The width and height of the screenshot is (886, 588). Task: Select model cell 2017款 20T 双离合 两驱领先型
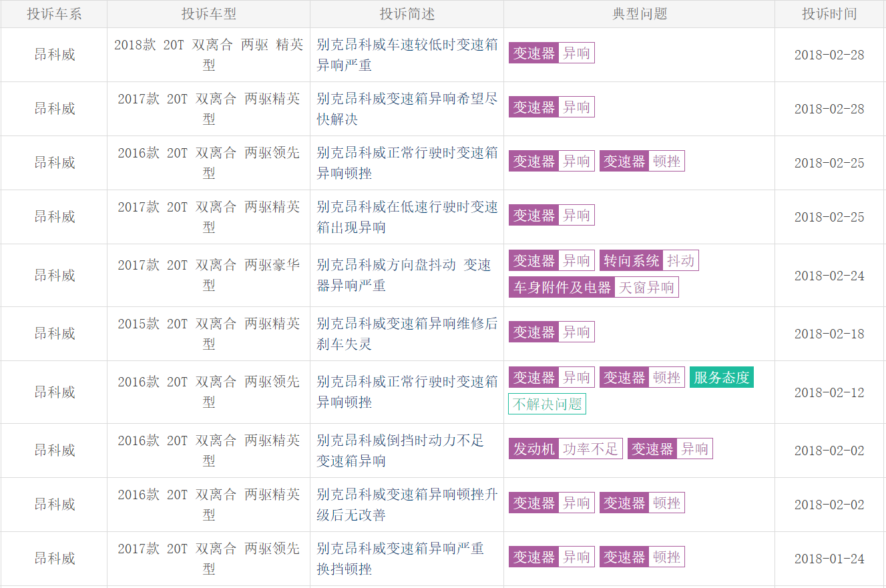209,559
